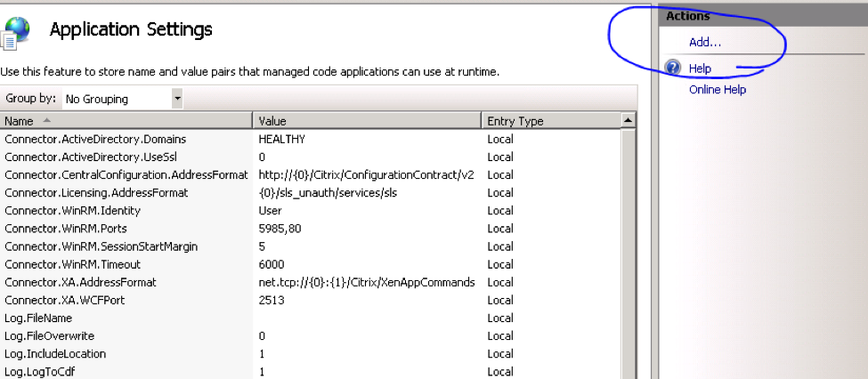Click the Add... action link
Viewport: 868px width, 379px height.
pyautogui.click(x=705, y=42)
